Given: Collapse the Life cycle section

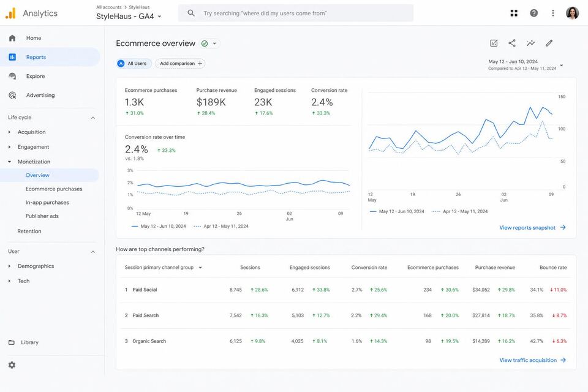Looking at the screenshot, I should 92,118.
